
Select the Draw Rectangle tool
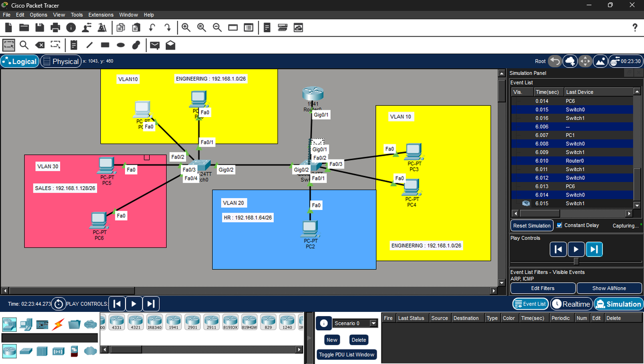(105, 45)
